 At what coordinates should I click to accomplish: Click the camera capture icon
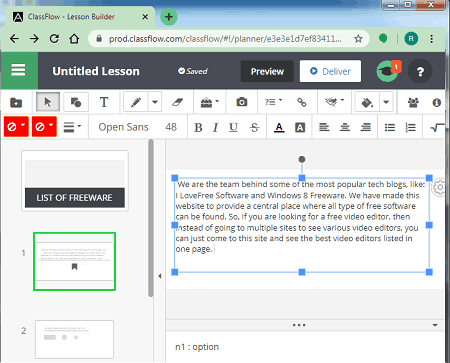pyautogui.click(x=242, y=102)
